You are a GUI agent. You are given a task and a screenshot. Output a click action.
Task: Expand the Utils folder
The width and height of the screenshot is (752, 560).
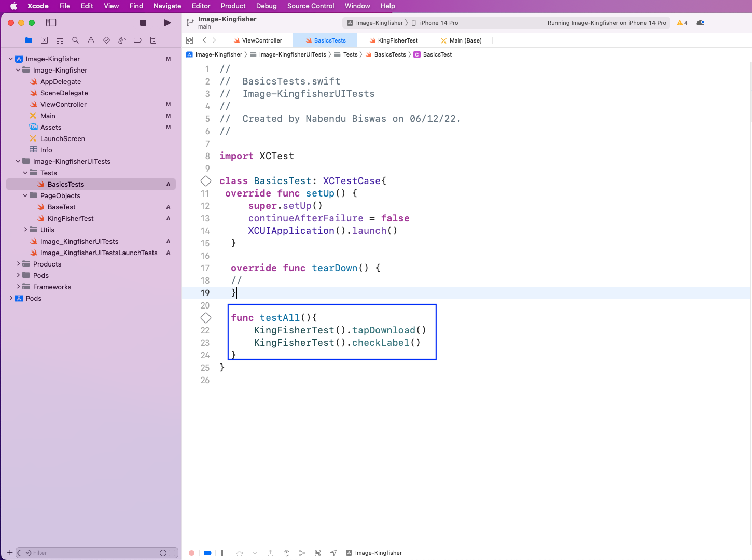tap(25, 230)
